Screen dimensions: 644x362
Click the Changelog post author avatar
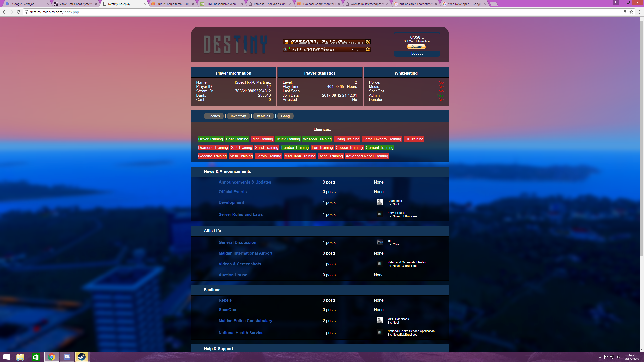point(379,202)
